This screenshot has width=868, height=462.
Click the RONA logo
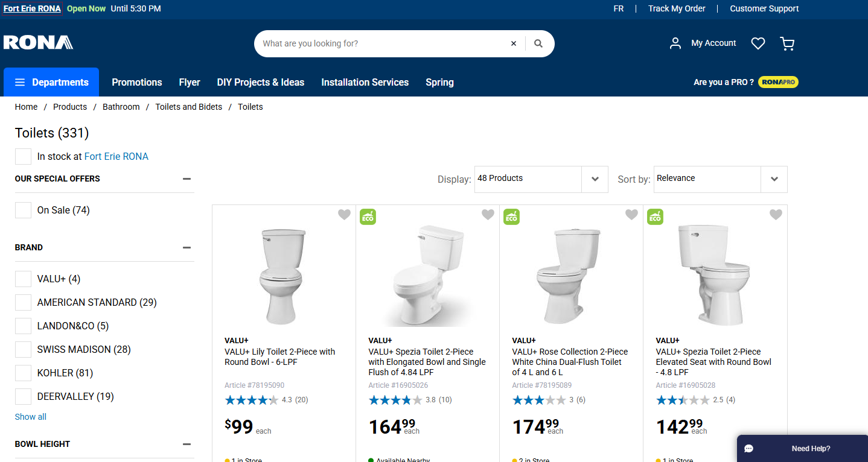38,43
